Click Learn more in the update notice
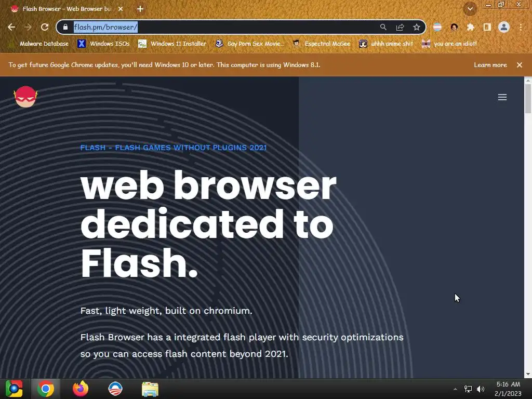532x399 pixels. (x=490, y=65)
